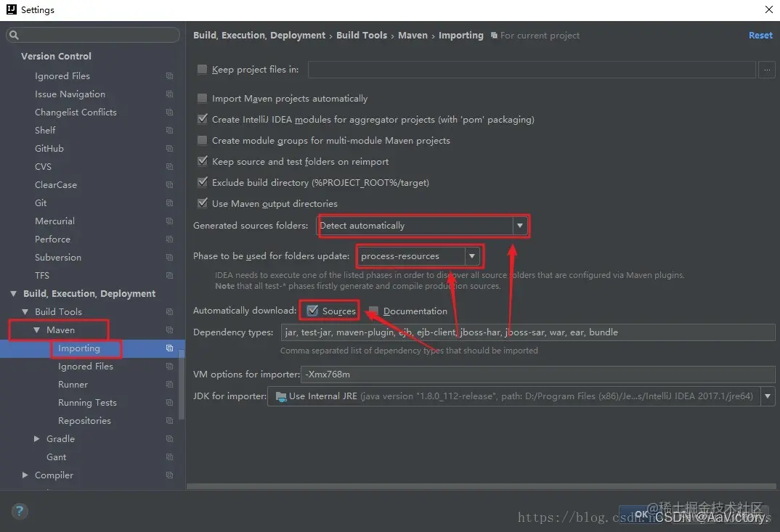
Task: Click the project-level icon beside Gant
Action: [169, 457]
